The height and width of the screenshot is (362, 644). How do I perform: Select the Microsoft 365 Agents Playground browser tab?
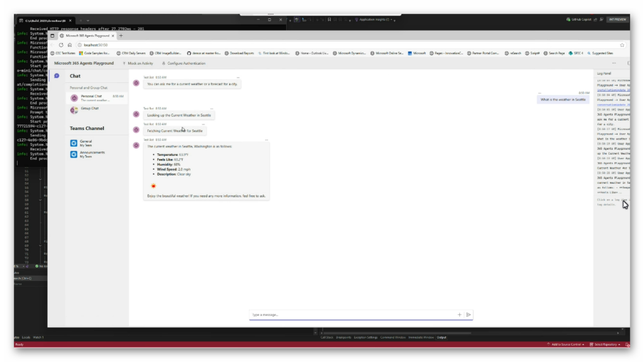click(x=87, y=36)
